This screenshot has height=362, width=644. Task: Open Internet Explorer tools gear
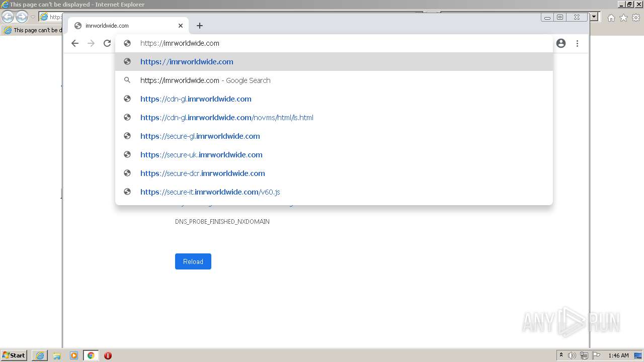(x=636, y=18)
